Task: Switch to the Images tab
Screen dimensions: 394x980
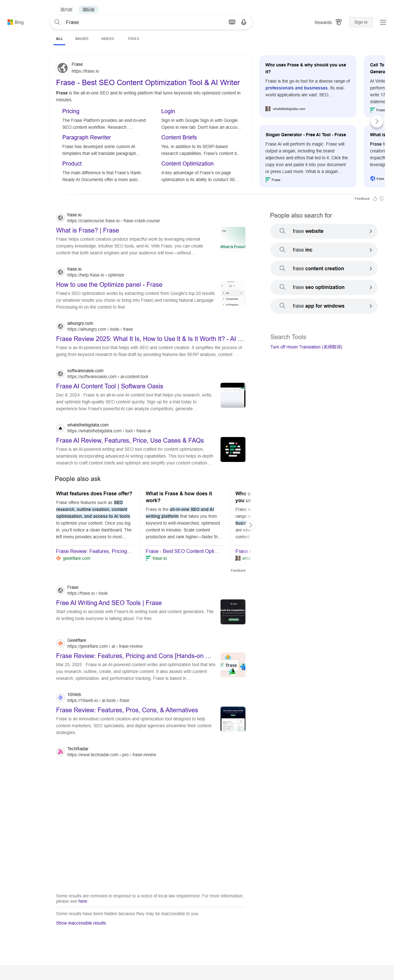Action: click(81, 39)
